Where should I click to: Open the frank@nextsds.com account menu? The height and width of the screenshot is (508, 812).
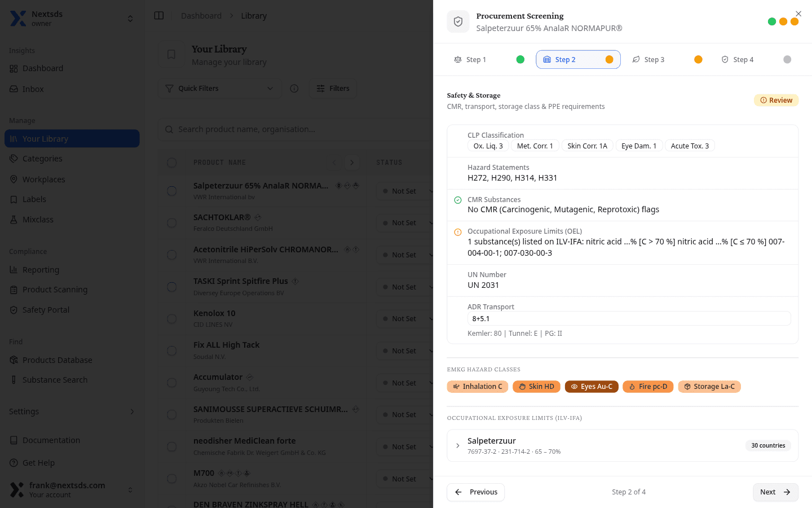pyautogui.click(x=72, y=489)
